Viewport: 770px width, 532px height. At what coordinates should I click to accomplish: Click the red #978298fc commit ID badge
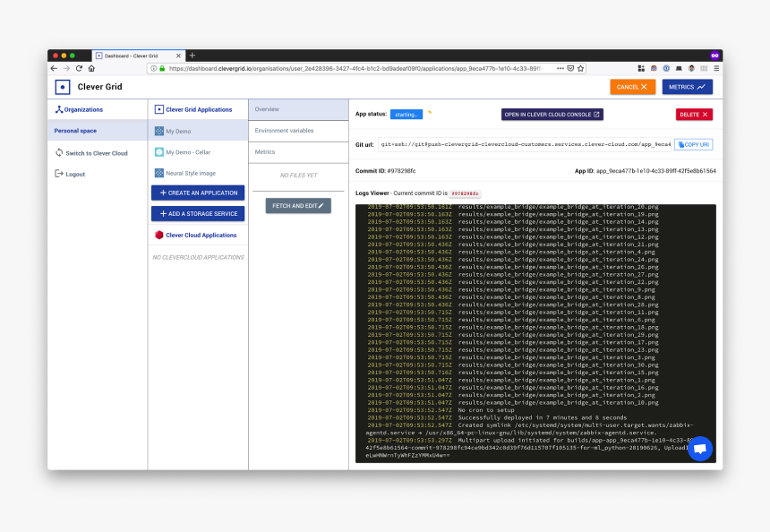[x=465, y=193]
